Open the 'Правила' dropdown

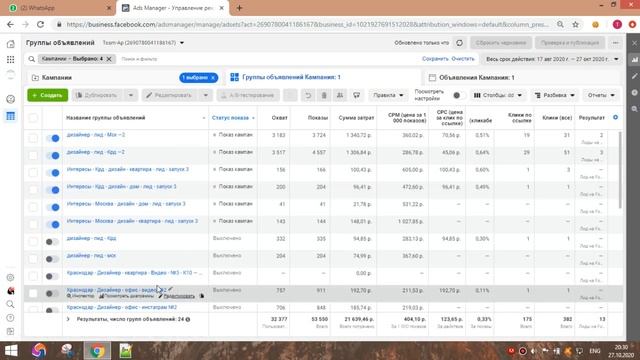[388, 95]
